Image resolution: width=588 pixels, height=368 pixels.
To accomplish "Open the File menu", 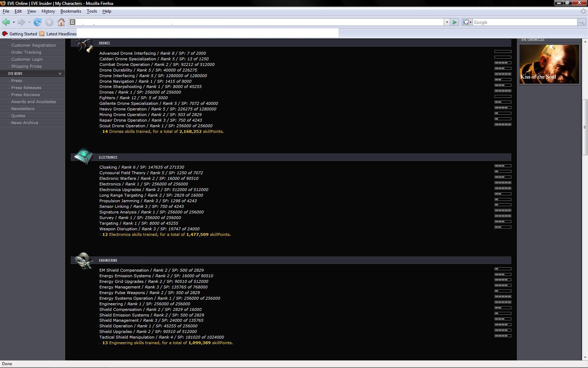I will pos(6,11).
